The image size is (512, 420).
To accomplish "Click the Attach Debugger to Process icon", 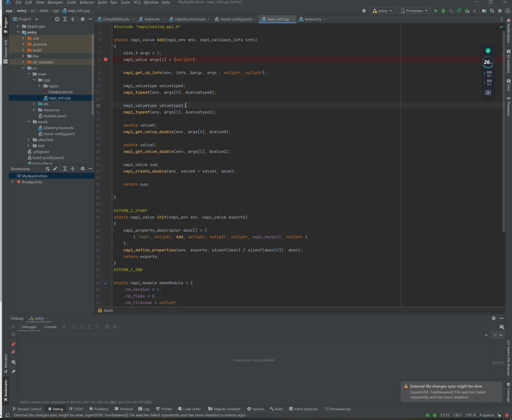I will [x=467, y=11].
